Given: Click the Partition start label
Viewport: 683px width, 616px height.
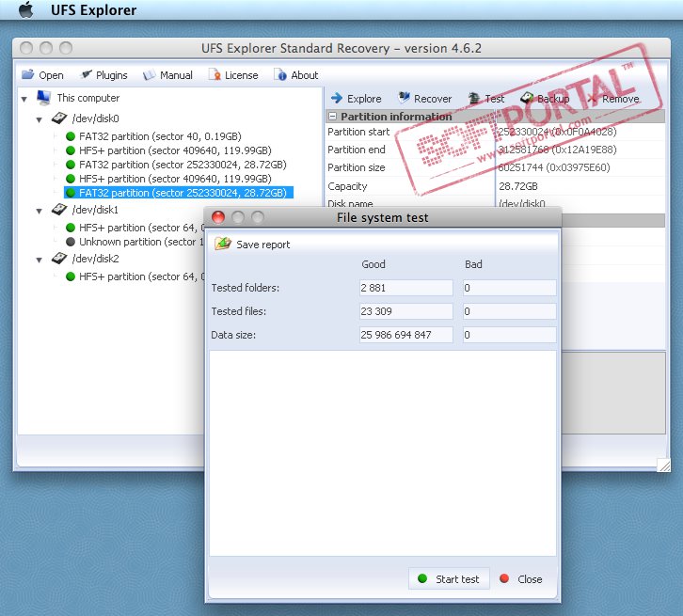Looking at the screenshot, I should click(358, 132).
